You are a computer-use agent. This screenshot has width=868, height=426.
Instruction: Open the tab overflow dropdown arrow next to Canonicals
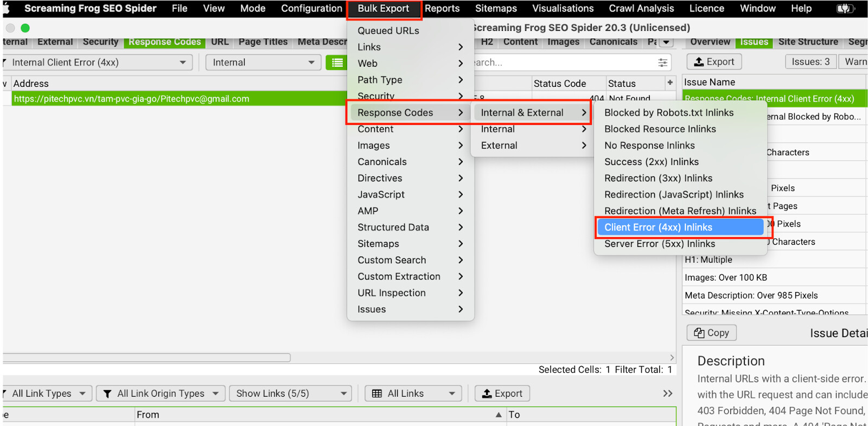tap(666, 42)
